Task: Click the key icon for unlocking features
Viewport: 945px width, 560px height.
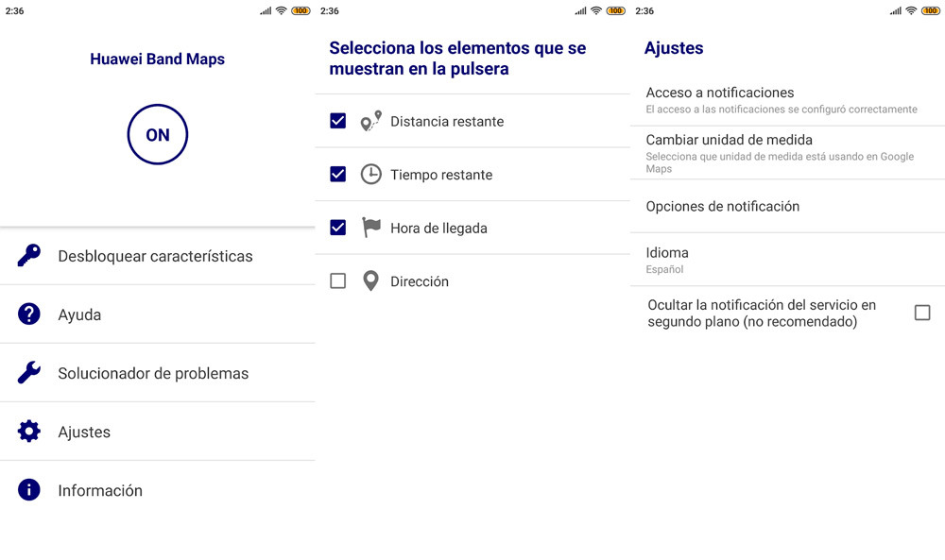Action: click(29, 256)
